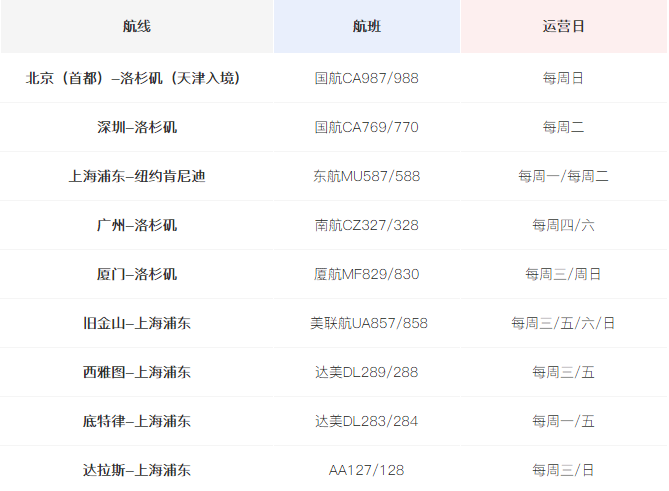Click the 每周一/每周二 cell
This screenshot has height=491, width=669.
click(563, 176)
